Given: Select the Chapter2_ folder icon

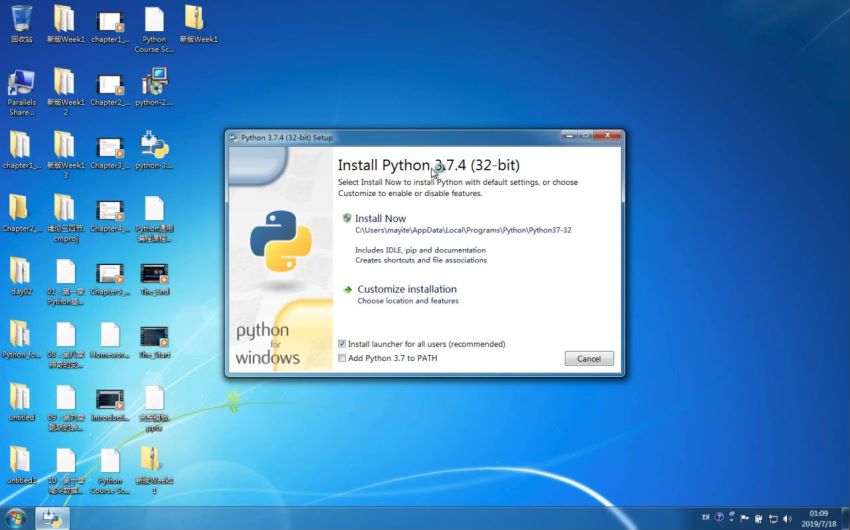Looking at the screenshot, I should click(x=22, y=214).
